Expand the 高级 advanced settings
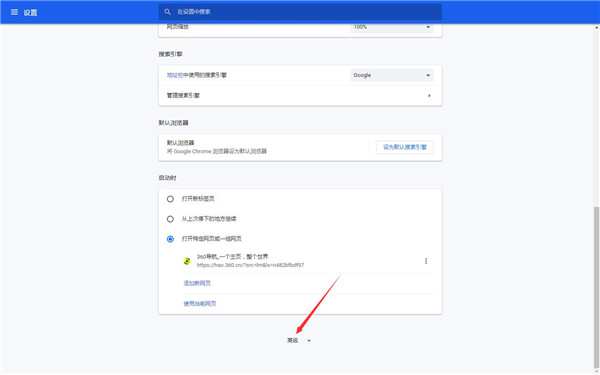Viewport: 600px width, 375px height. point(299,341)
